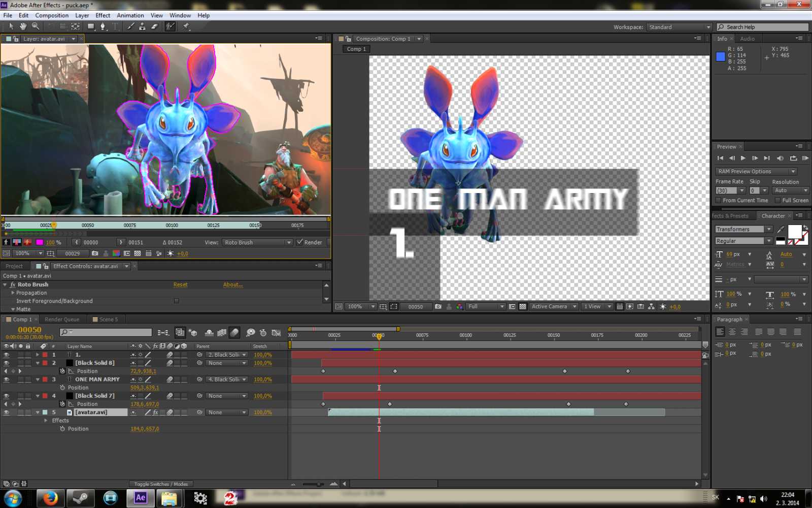Click Toggle Switches / Modes button

pos(161,484)
